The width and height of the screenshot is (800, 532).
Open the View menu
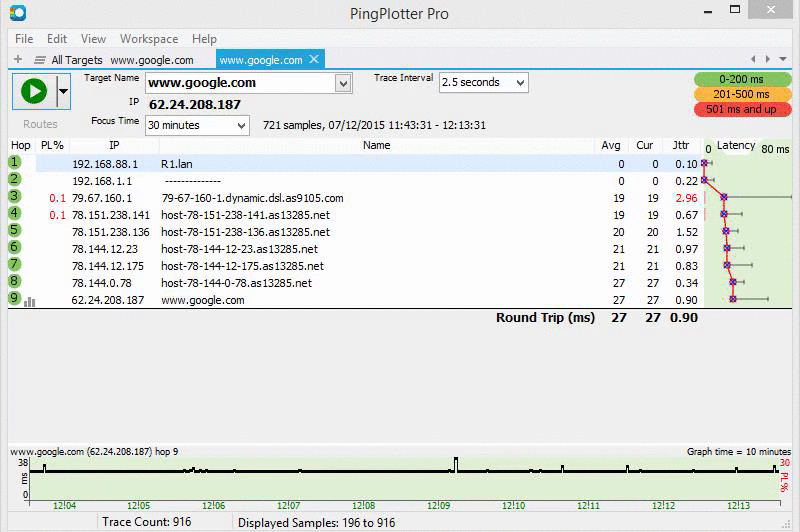click(93, 39)
